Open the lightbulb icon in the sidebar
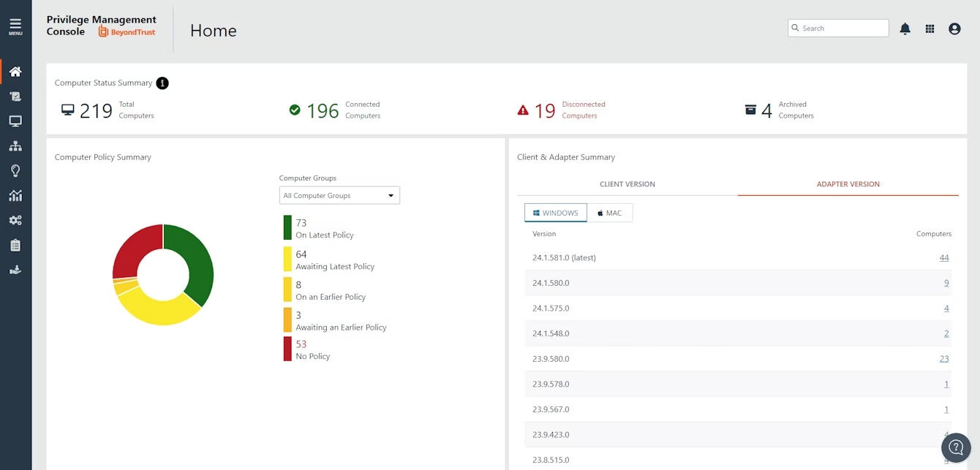 (x=15, y=171)
